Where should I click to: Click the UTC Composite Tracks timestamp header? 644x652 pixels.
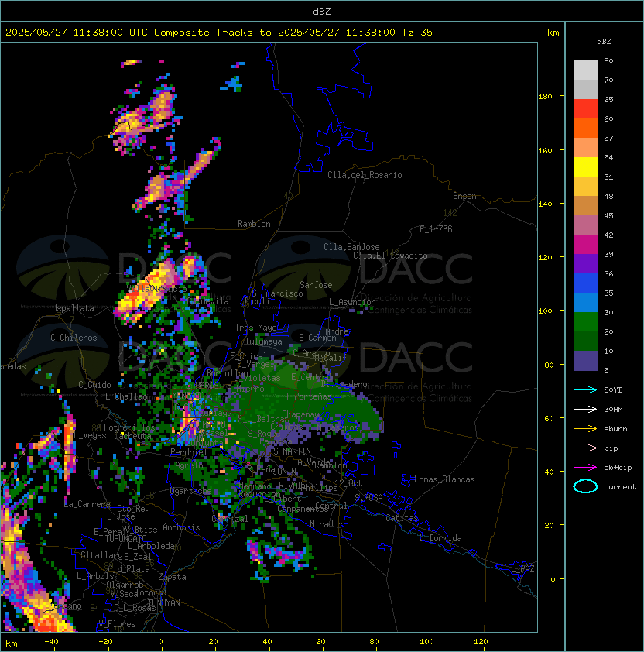219,33
